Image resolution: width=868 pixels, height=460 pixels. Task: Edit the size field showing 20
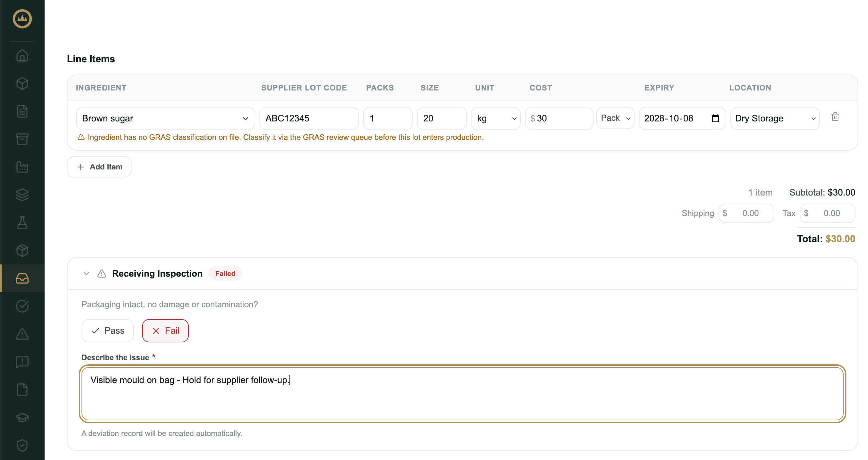coord(442,118)
